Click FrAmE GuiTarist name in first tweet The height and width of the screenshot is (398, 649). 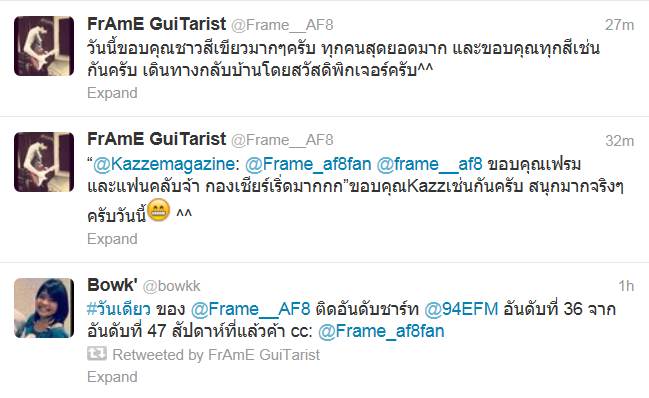(156, 24)
